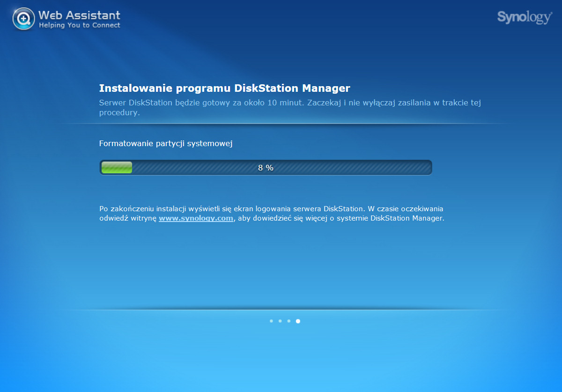
Task: Click the text "Serwer DiskStation będzie gotowy za około 10 minut"
Action: click(201, 103)
